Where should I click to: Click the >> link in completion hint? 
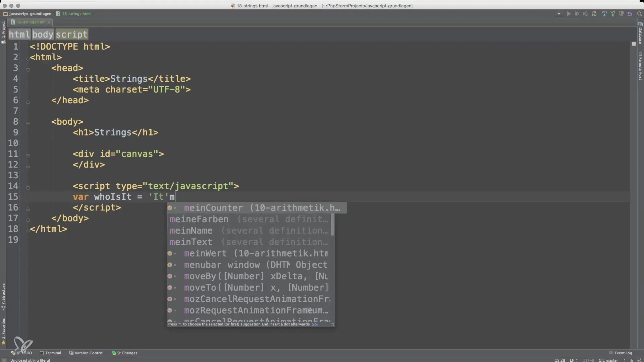[315, 324]
